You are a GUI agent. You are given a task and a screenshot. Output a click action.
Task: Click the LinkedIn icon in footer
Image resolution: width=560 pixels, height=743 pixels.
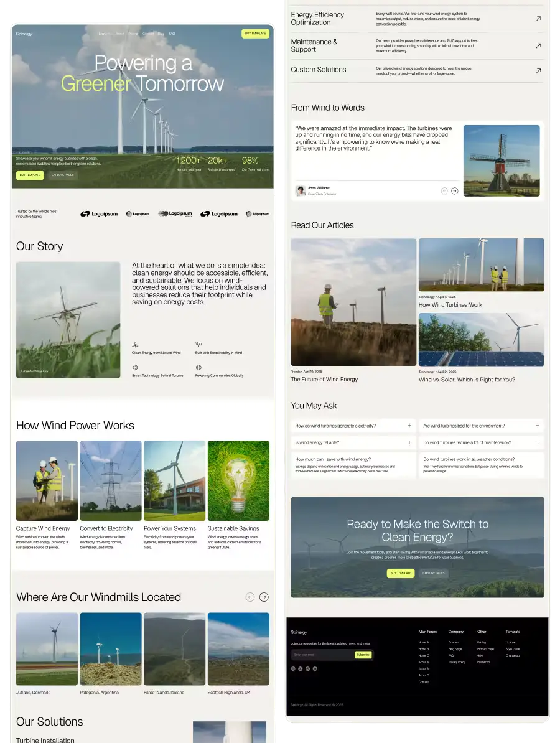[315, 668]
